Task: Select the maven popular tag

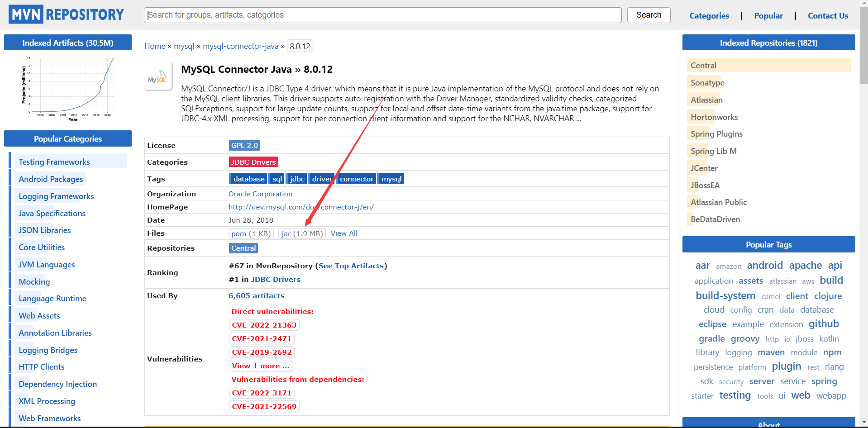Action: click(x=771, y=352)
